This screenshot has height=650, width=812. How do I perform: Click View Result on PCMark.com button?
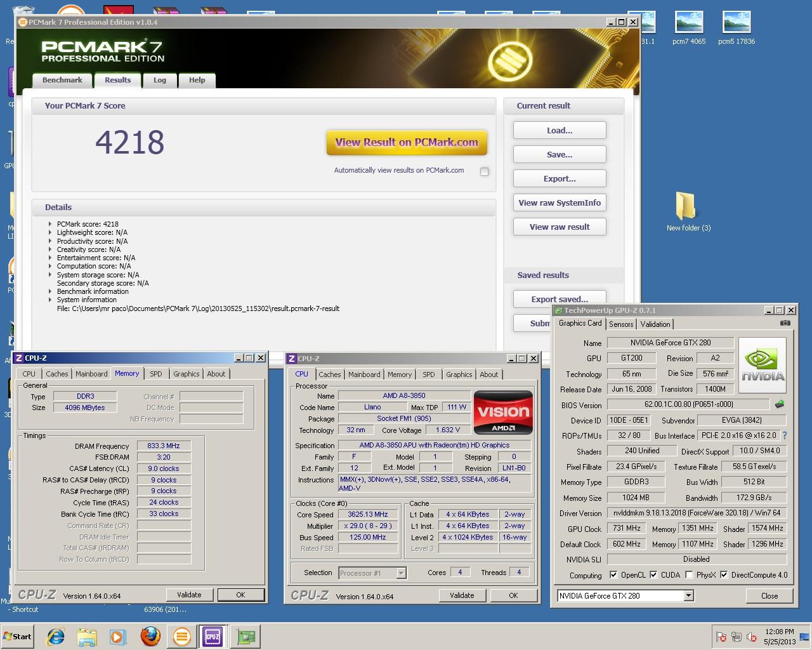tap(407, 142)
